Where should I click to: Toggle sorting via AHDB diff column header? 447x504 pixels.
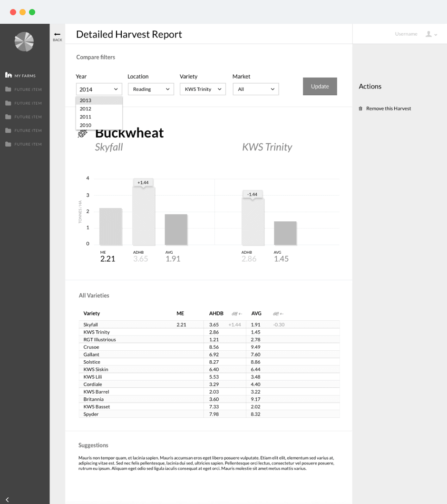coord(236,313)
